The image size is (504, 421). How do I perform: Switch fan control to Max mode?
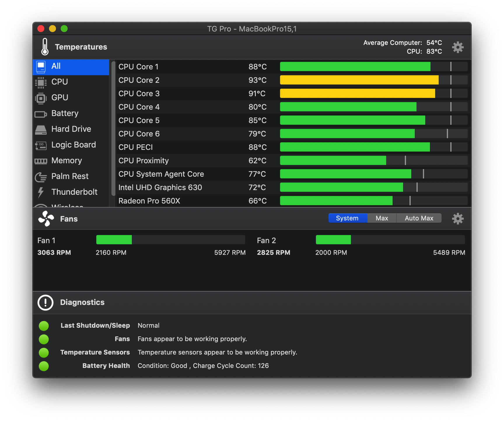(x=381, y=218)
